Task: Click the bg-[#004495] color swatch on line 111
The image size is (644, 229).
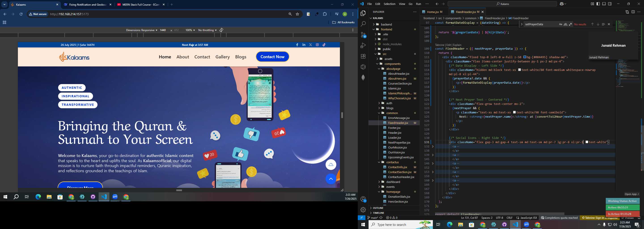Action: pyautogui.click(x=525, y=57)
